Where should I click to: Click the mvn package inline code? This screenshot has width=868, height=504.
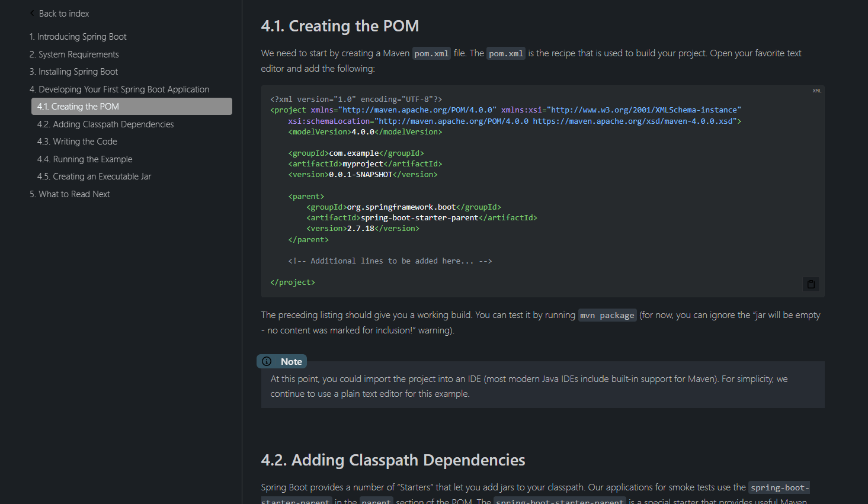coord(607,315)
